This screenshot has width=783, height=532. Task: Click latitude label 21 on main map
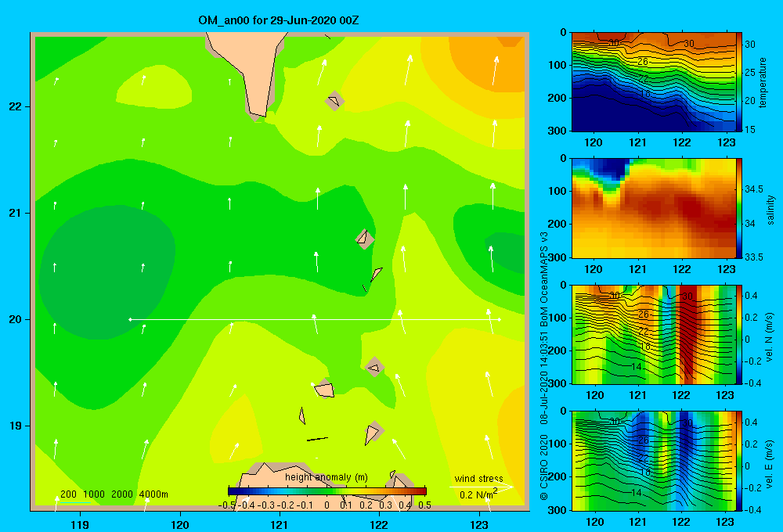point(16,213)
